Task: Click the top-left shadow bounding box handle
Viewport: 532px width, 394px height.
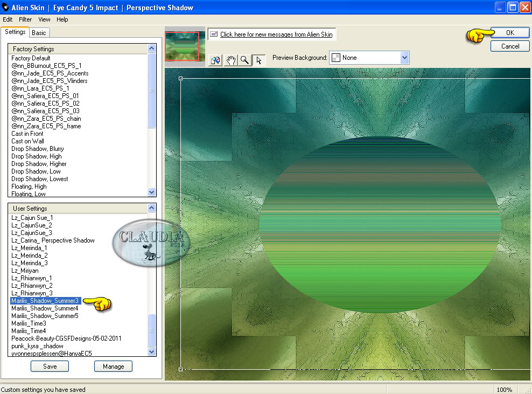Action: click(x=181, y=79)
